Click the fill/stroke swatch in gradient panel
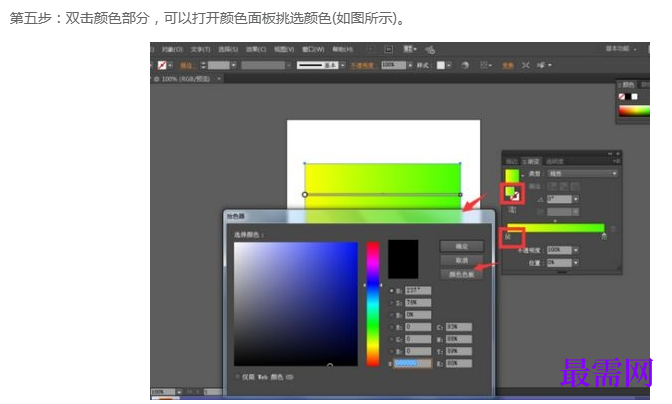Viewport: 672px width, 404px height. [512, 191]
